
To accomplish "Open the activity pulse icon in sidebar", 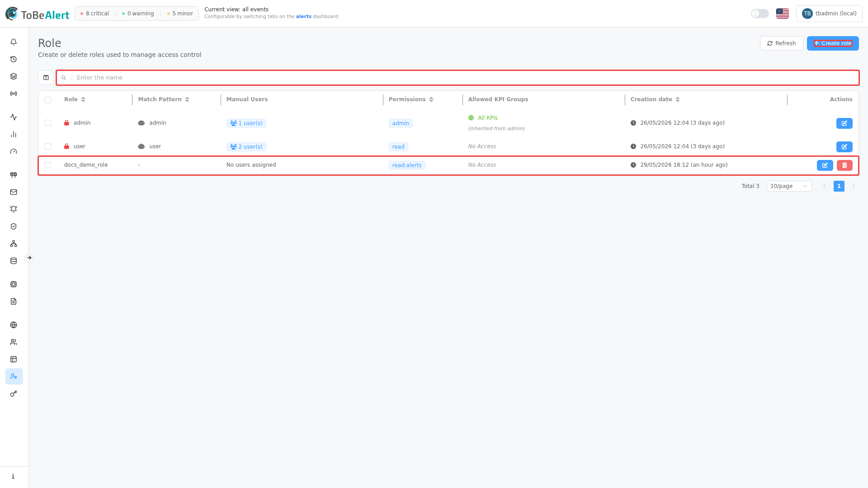I will point(14,117).
